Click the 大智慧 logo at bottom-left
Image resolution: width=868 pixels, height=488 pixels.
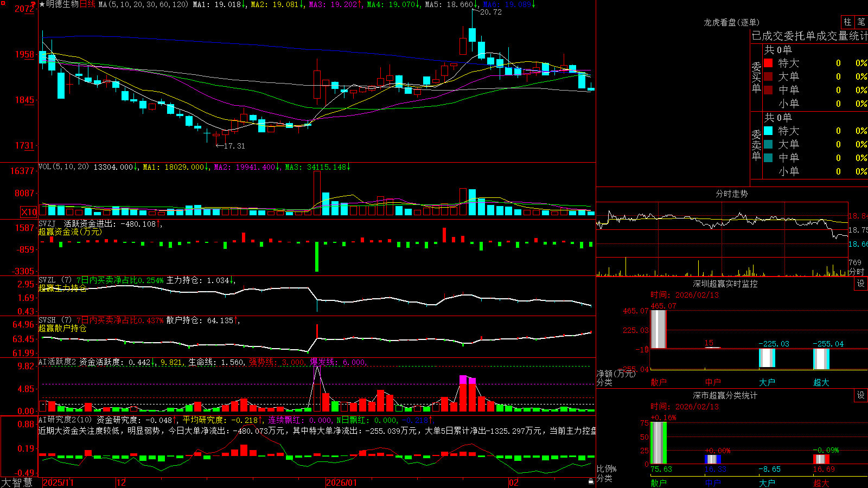17,483
